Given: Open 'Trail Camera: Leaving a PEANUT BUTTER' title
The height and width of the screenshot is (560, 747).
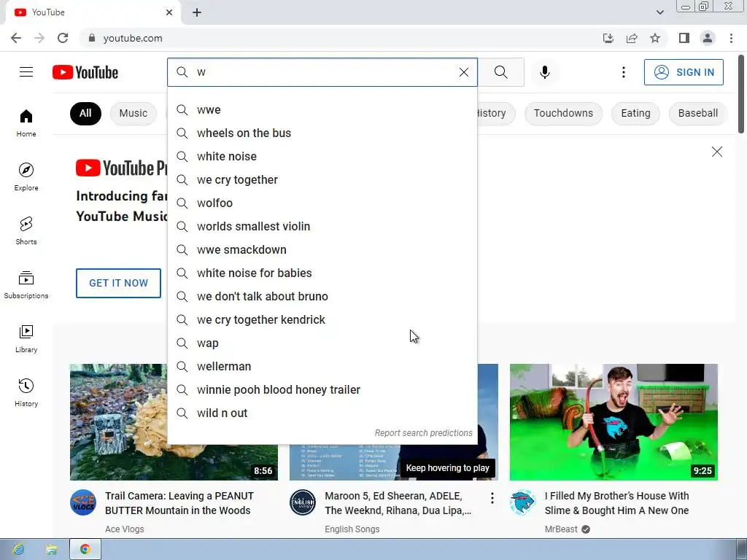Looking at the screenshot, I should pos(179,503).
